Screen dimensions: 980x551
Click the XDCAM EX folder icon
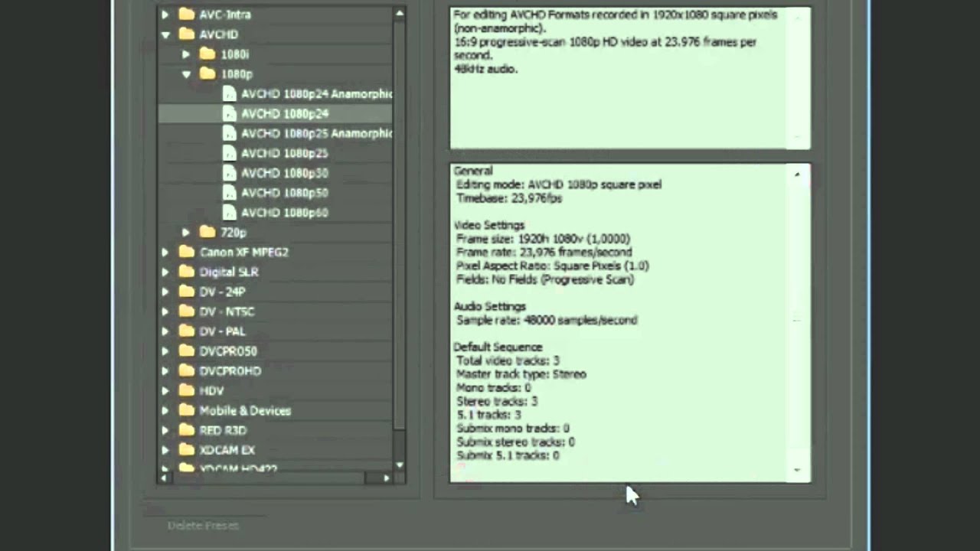click(x=187, y=450)
